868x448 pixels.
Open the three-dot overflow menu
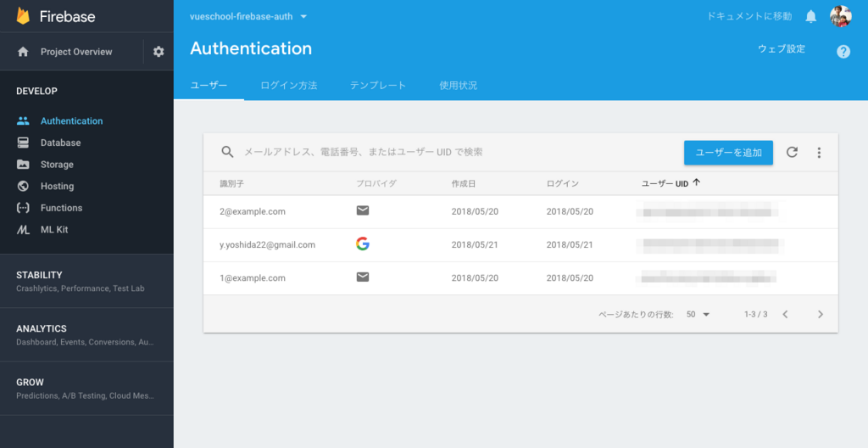[819, 153]
